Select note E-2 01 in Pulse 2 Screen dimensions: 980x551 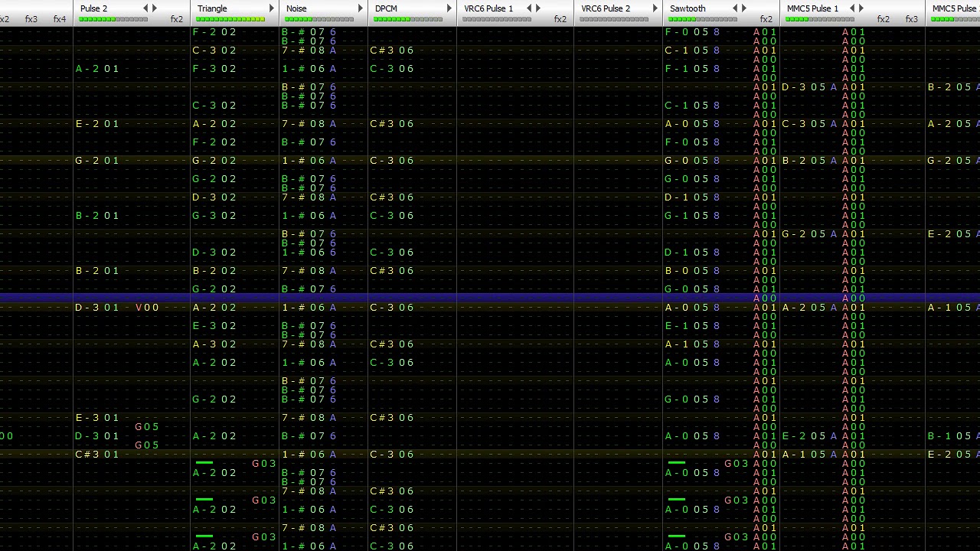coord(97,124)
